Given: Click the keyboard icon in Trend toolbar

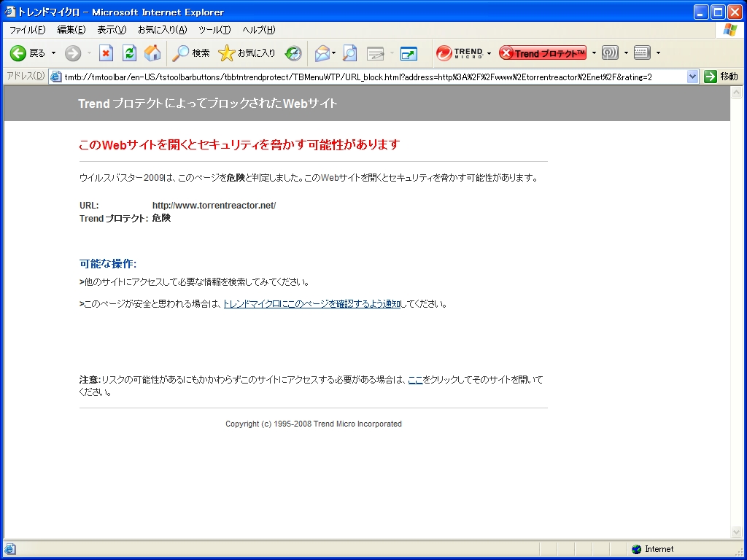Looking at the screenshot, I should coord(642,52).
